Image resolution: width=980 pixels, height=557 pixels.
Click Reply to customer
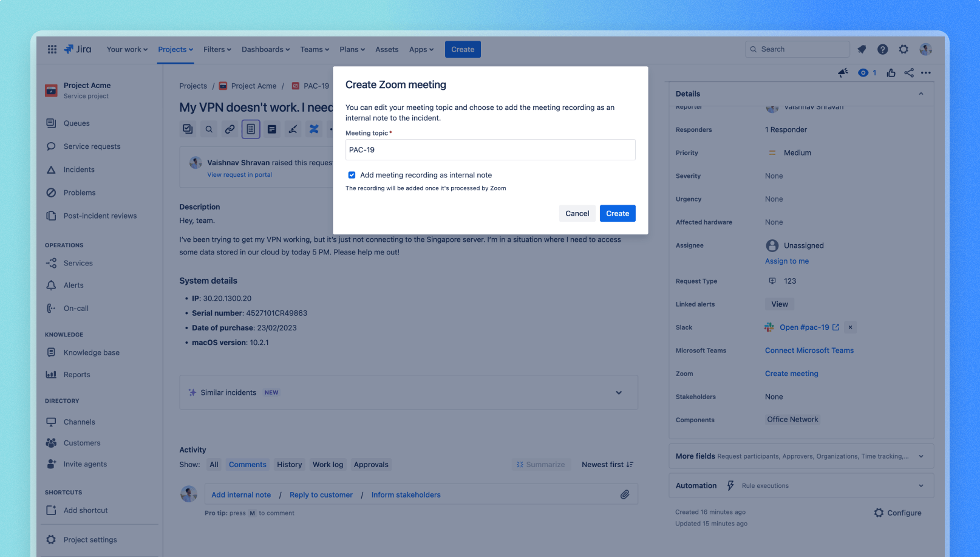pyautogui.click(x=321, y=495)
